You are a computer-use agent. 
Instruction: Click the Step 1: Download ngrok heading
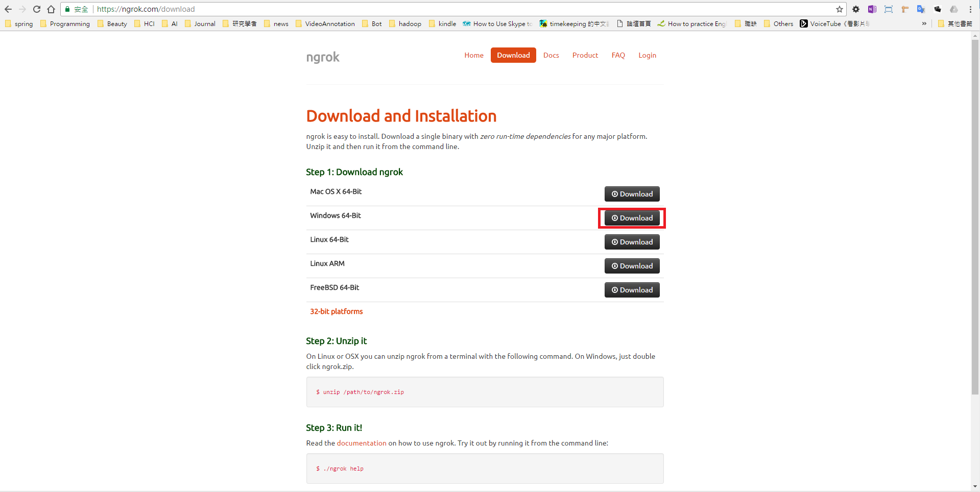[x=354, y=172]
